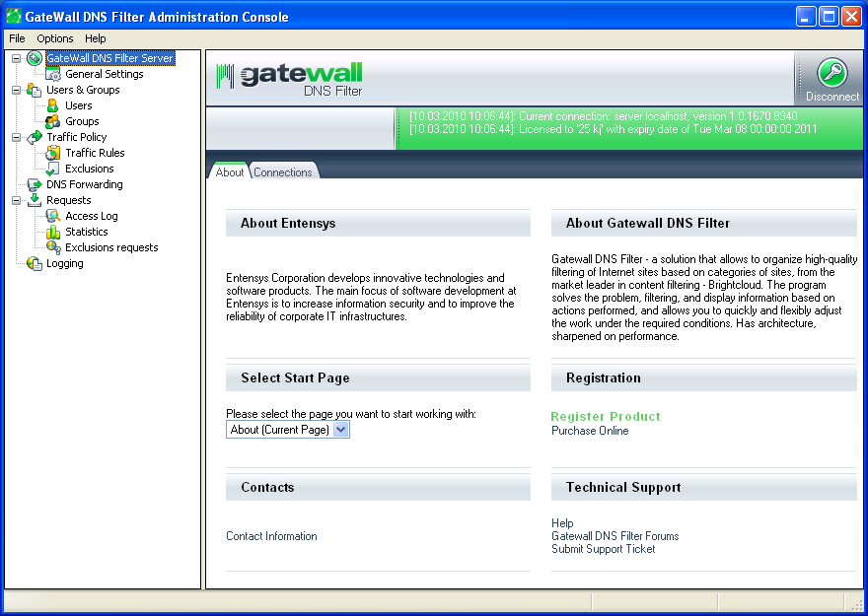Click the Select Start Page header
Screen dimensions: 868x616
pos(378,378)
